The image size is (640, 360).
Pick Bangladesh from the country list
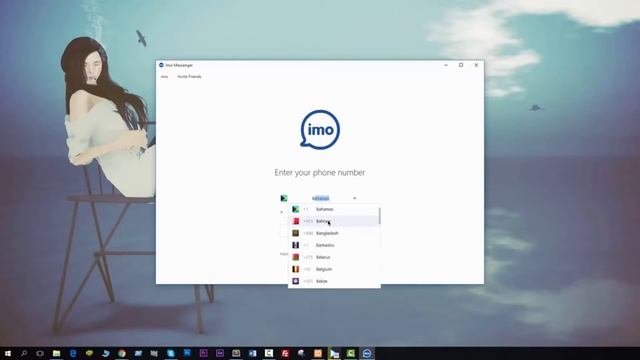click(334, 233)
